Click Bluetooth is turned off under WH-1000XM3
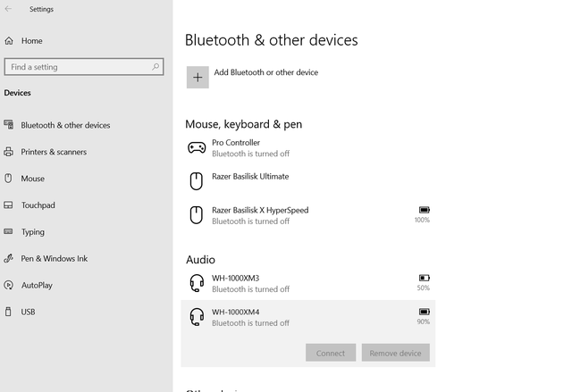 250,289
